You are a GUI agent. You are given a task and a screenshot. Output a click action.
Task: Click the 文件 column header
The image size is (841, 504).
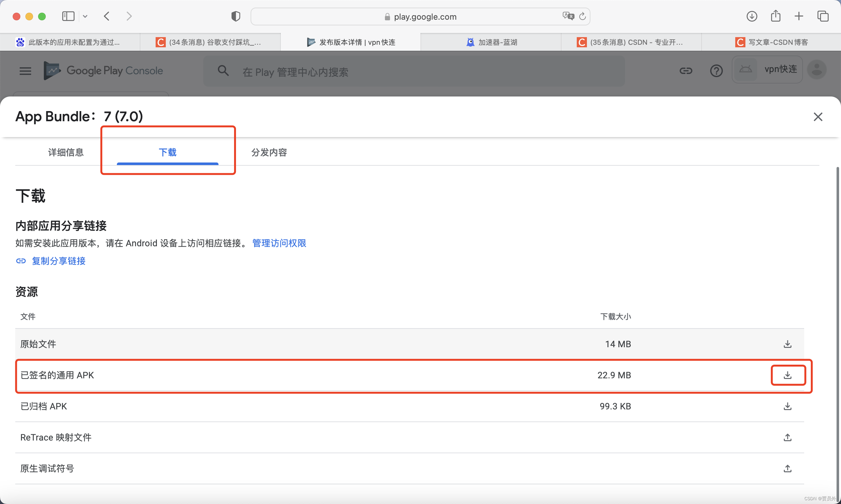pos(28,316)
